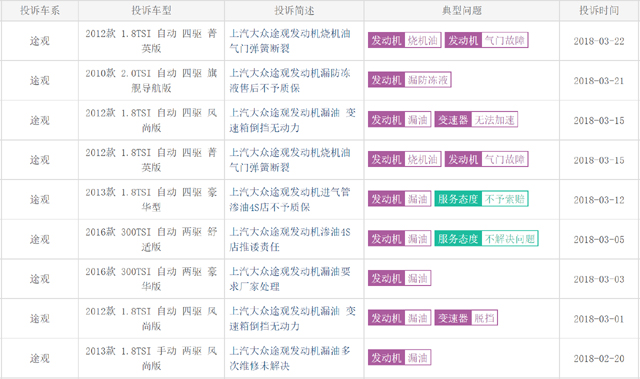Image resolution: width=640 pixels, height=379 pixels.
Task: Select 途观 cell in the 2018-03-05 row
Action: pyautogui.click(x=40, y=239)
